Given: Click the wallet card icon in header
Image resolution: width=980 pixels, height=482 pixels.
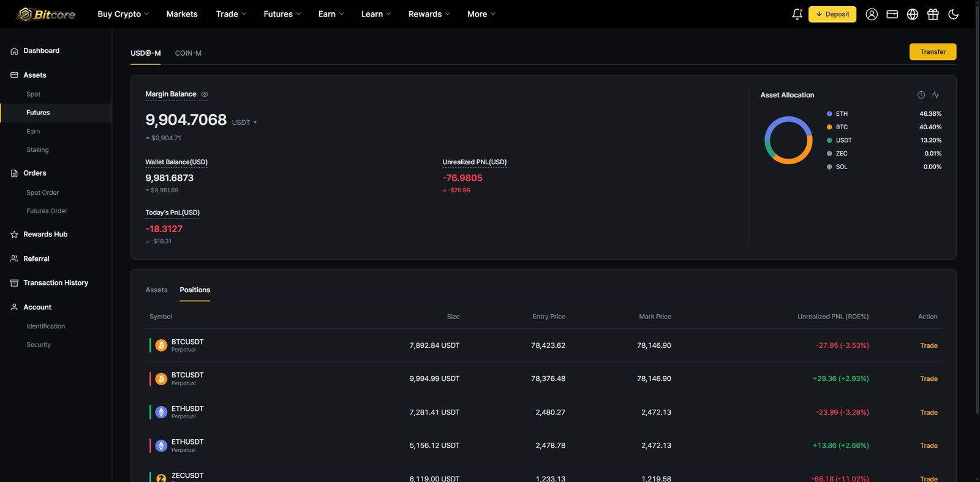Looking at the screenshot, I should (892, 14).
